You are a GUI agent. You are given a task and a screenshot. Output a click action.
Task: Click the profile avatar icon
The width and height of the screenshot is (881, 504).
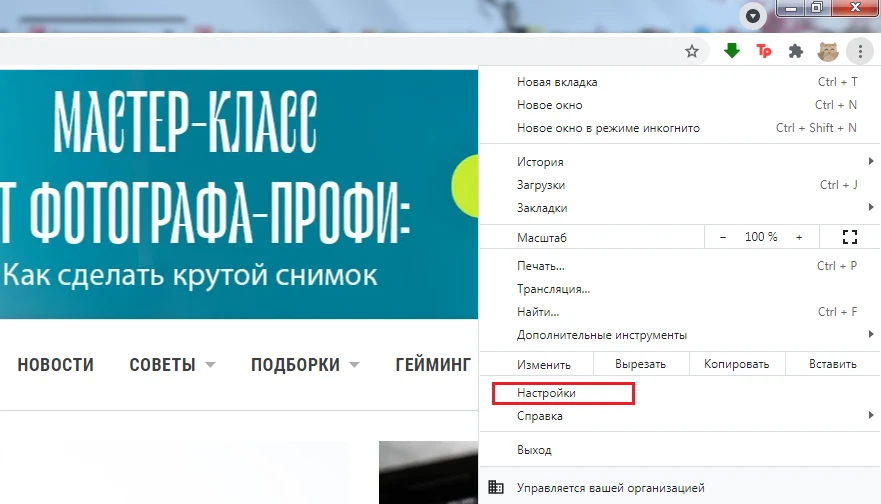tap(827, 51)
